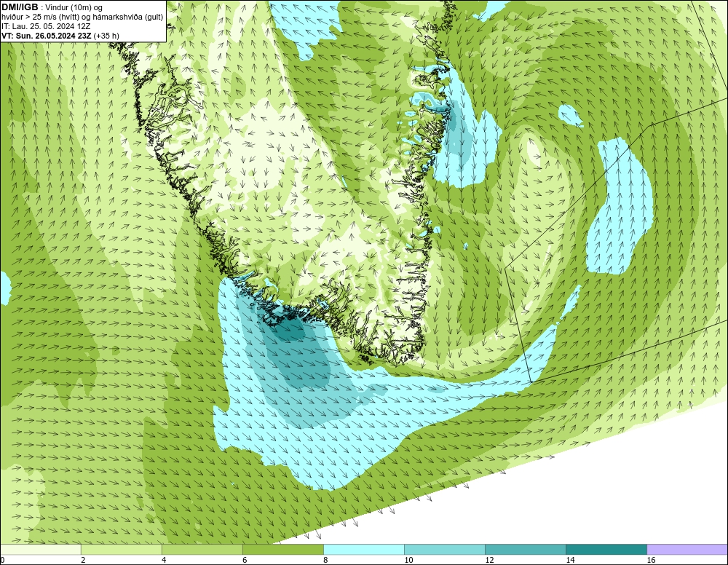Click the 6–8 m/s dark green legend swatch
This screenshot has width=728, height=565.
tap(283, 549)
